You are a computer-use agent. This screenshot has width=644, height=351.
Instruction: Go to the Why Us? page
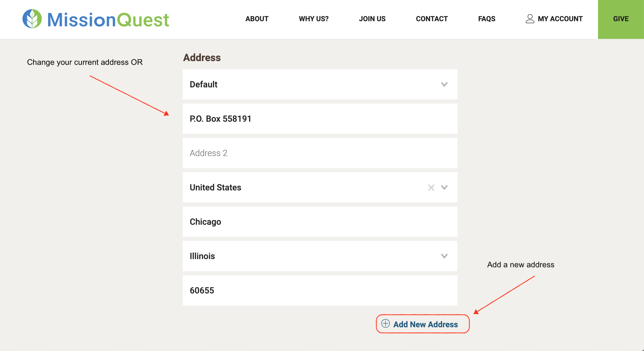[314, 19]
